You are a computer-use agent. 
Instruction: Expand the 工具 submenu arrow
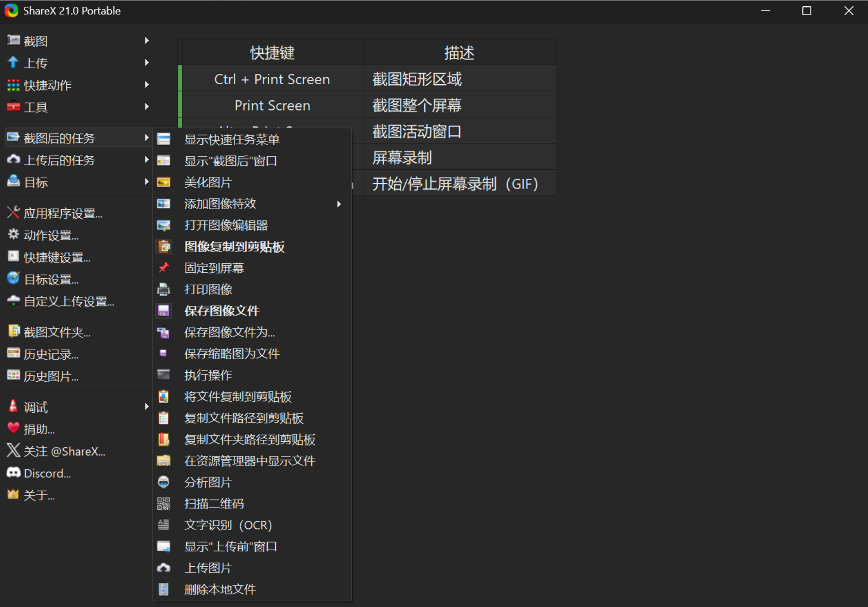tap(146, 106)
